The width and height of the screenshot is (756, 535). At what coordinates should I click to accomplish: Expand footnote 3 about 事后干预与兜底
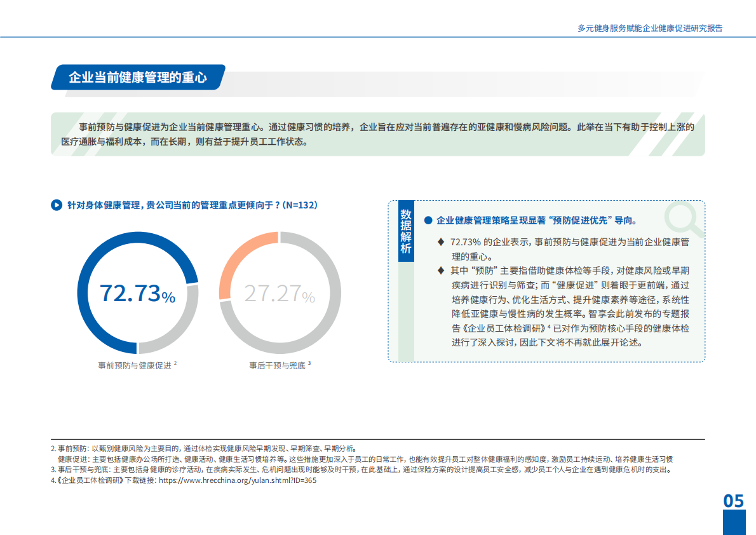[x=191, y=471]
